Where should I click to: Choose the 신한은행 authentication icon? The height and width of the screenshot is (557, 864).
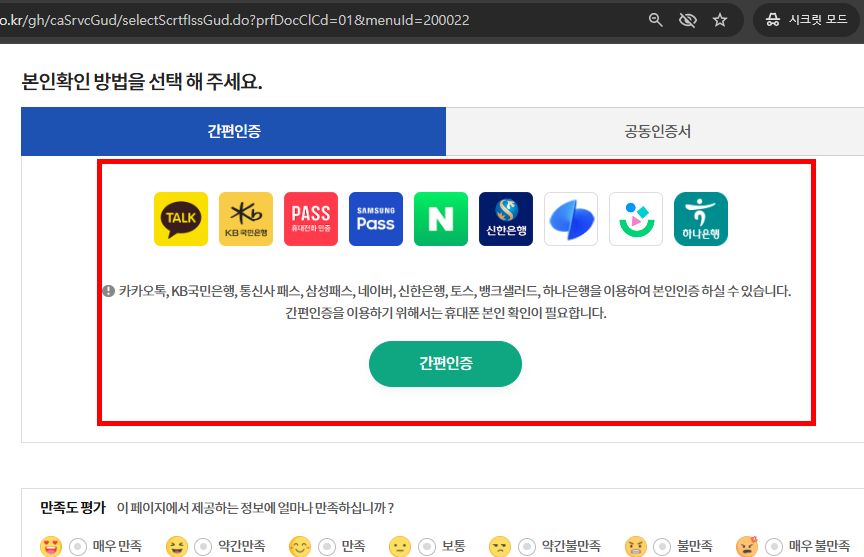[506, 219]
